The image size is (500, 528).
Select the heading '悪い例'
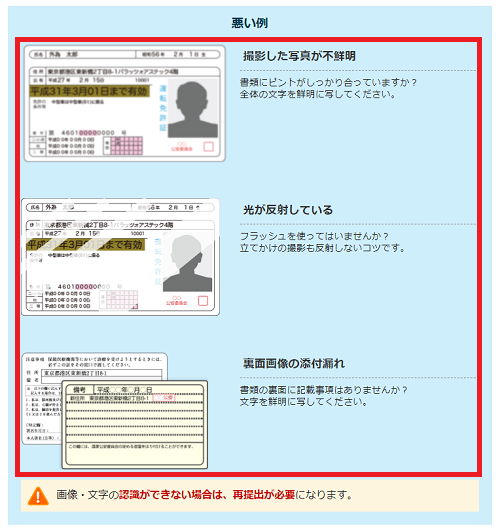point(249,23)
